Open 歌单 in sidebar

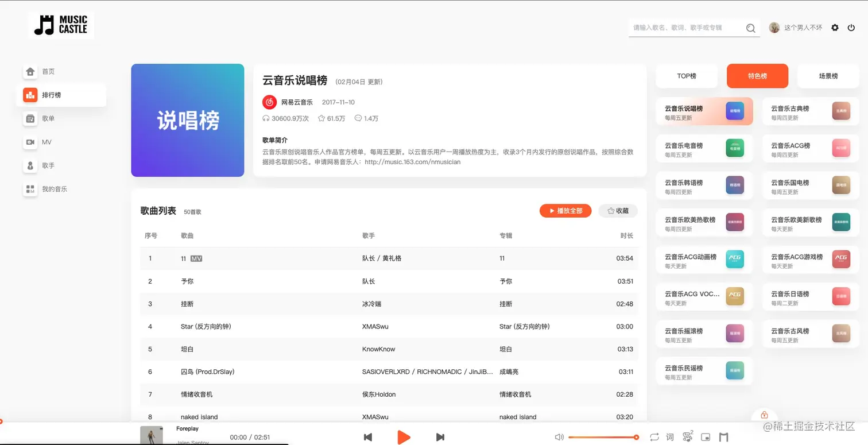click(x=61, y=119)
